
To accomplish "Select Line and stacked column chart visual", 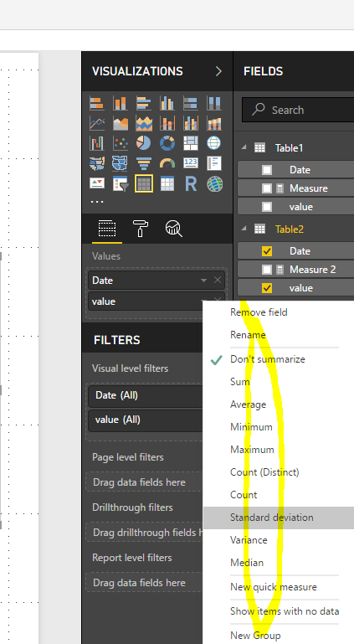I will (167, 123).
